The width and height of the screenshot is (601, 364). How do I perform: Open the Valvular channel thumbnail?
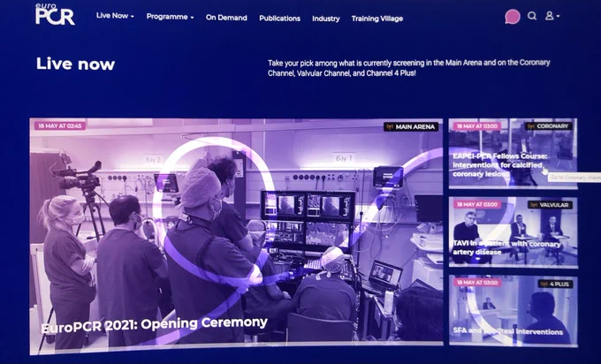tap(514, 232)
